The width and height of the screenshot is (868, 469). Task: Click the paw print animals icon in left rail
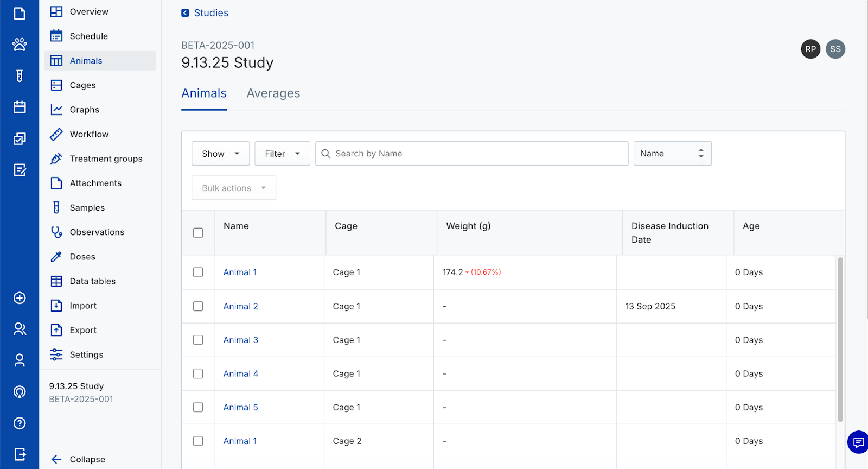(20, 45)
